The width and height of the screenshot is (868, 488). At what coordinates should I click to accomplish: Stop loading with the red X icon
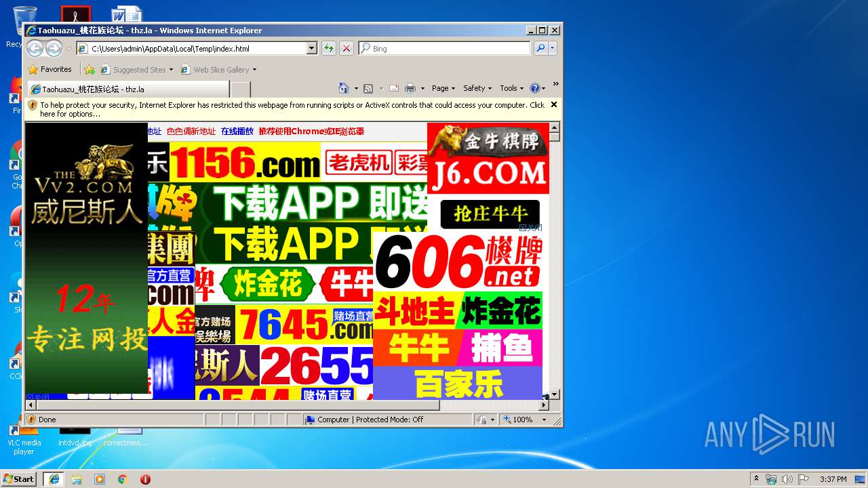(x=346, y=48)
